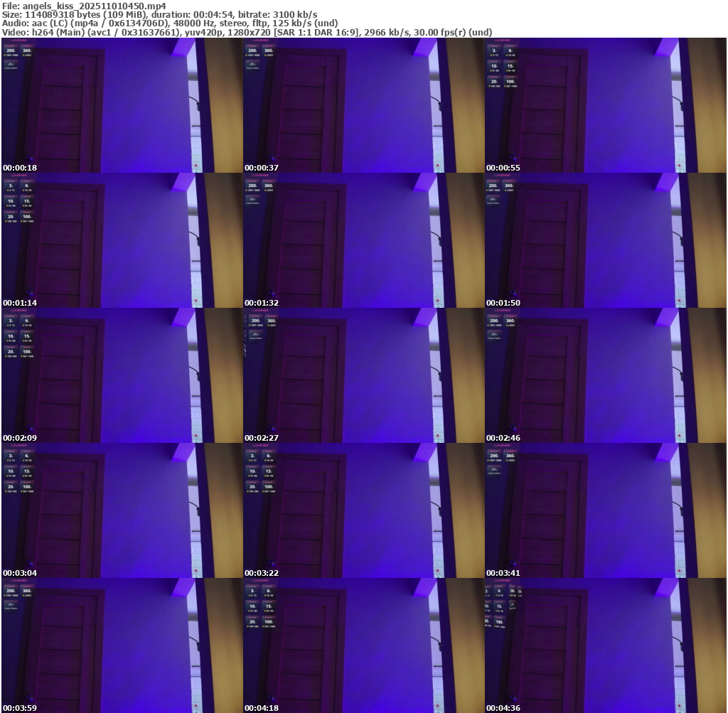Click the file name angels_kiss_202511010450.mp4
Screen dimensions: 728x713
pyautogui.click(x=95, y=6)
